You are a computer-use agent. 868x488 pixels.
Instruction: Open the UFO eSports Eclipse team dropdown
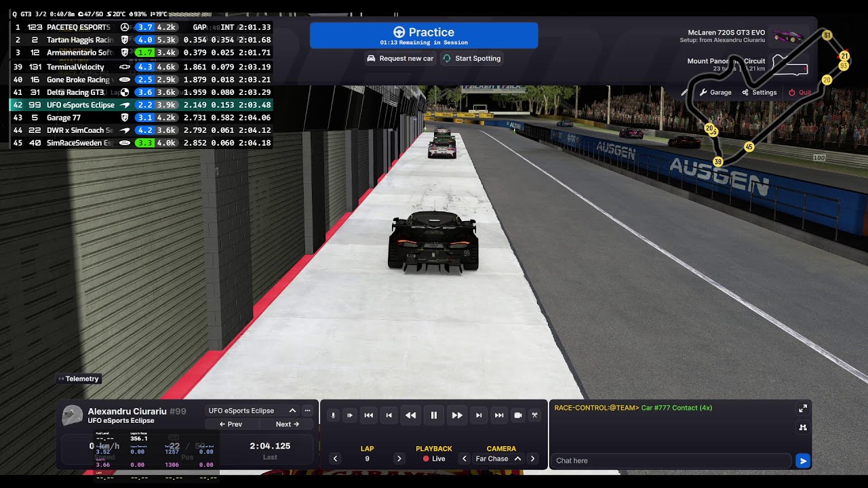point(252,411)
